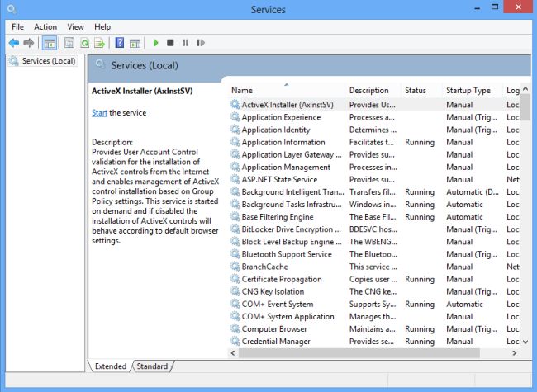Select the COM+ System Application service name
The image size is (537, 392).
coord(288,316)
